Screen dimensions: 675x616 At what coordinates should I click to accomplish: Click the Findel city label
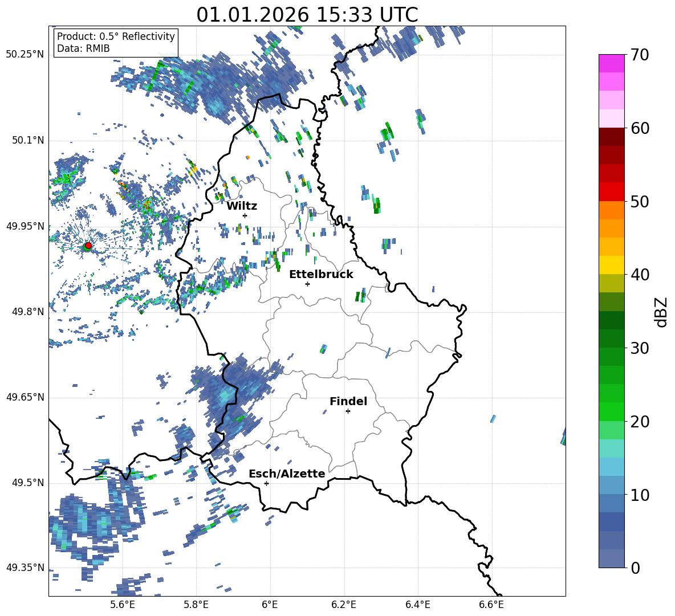[348, 401]
